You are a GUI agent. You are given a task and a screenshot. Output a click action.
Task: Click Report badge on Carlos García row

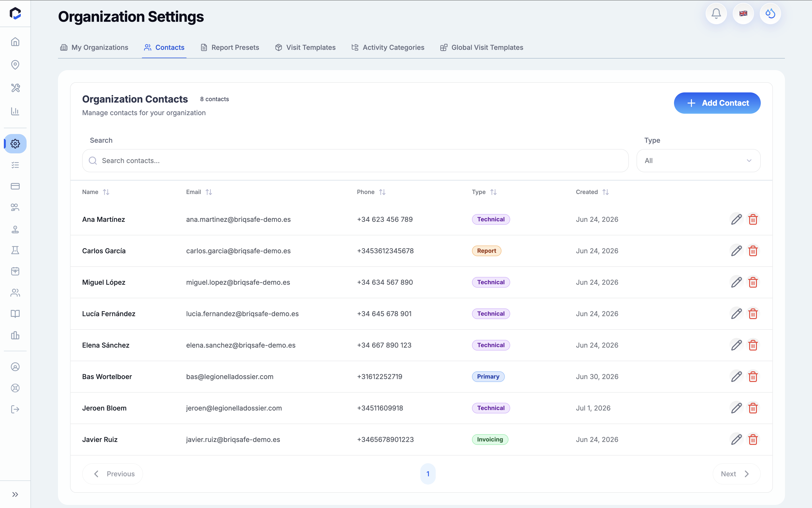click(486, 251)
